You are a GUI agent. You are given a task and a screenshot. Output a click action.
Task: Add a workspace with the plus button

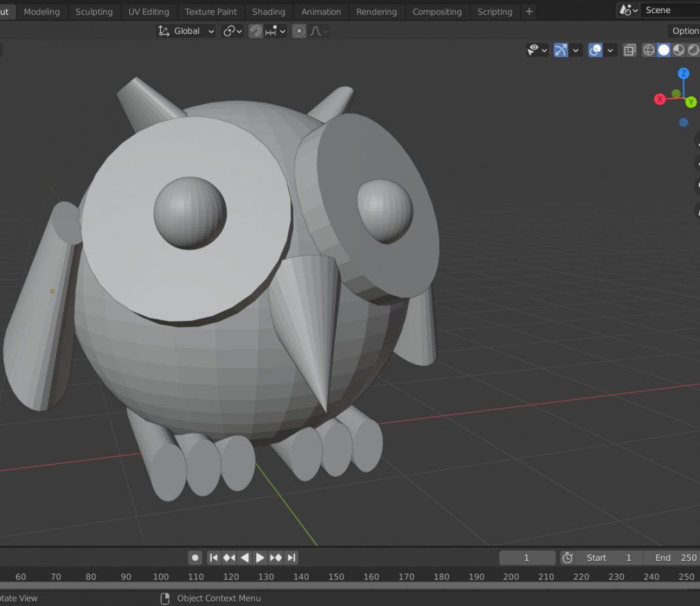pos(529,12)
